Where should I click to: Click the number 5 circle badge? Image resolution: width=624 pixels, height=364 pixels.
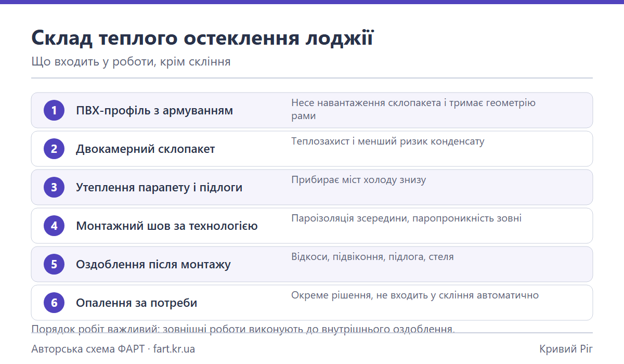(54, 264)
